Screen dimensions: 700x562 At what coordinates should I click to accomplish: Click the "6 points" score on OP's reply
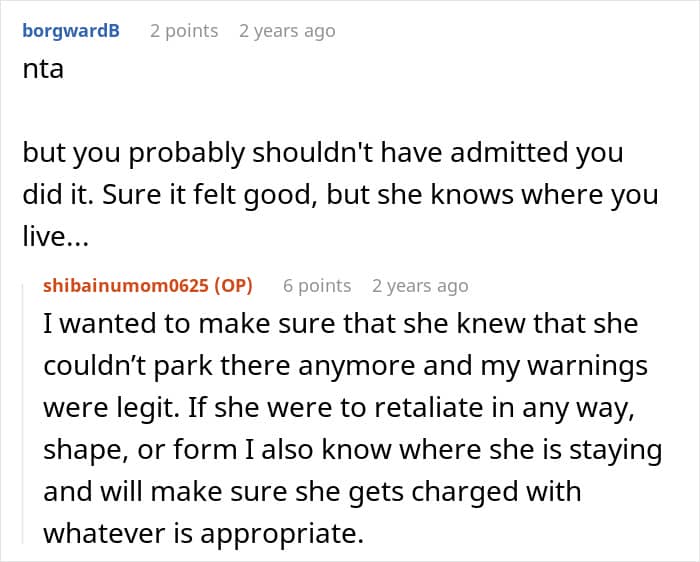317,285
